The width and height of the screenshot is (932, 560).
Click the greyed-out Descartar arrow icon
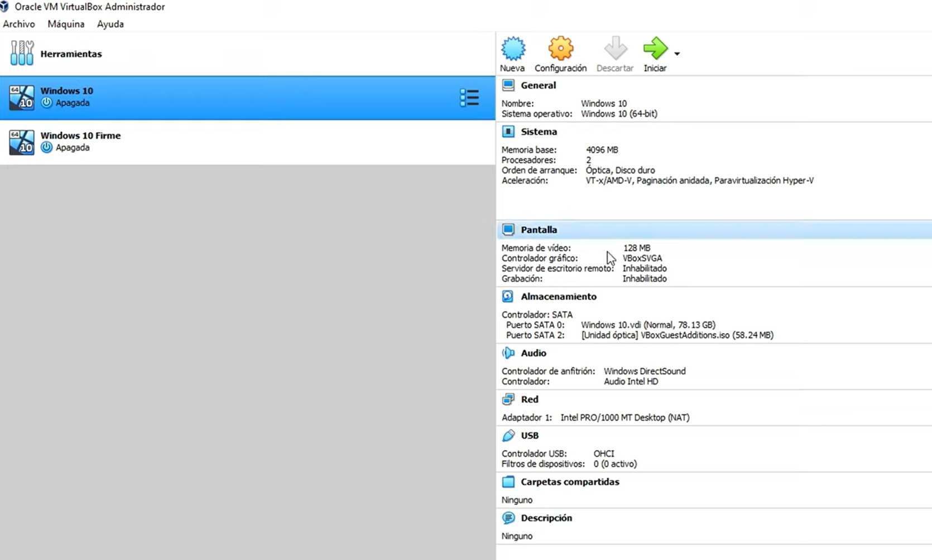click(615, 49)
